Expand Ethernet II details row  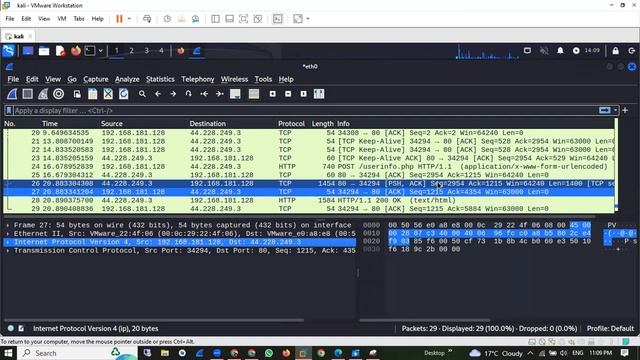pyautogui.click(x=8, y=234)
